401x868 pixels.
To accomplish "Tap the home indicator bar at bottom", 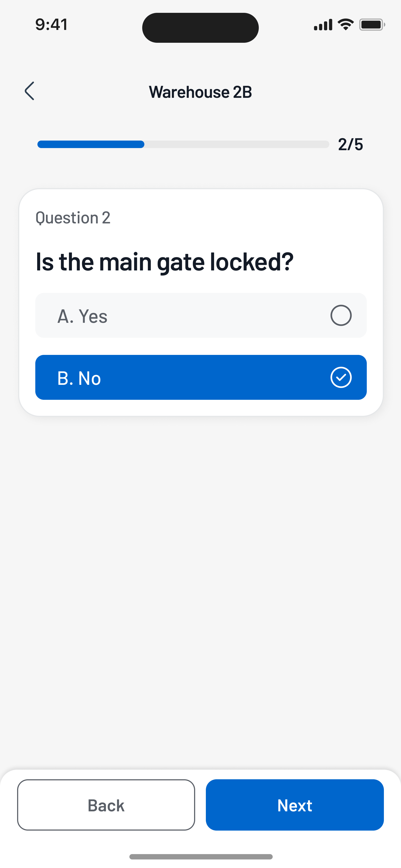I will pyautogui.click(x=200, y=856).
